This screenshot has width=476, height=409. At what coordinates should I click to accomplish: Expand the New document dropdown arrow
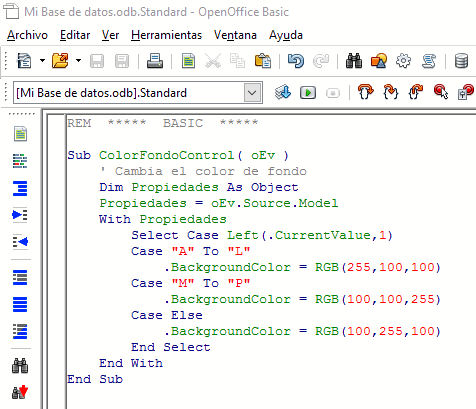[42, 61]
